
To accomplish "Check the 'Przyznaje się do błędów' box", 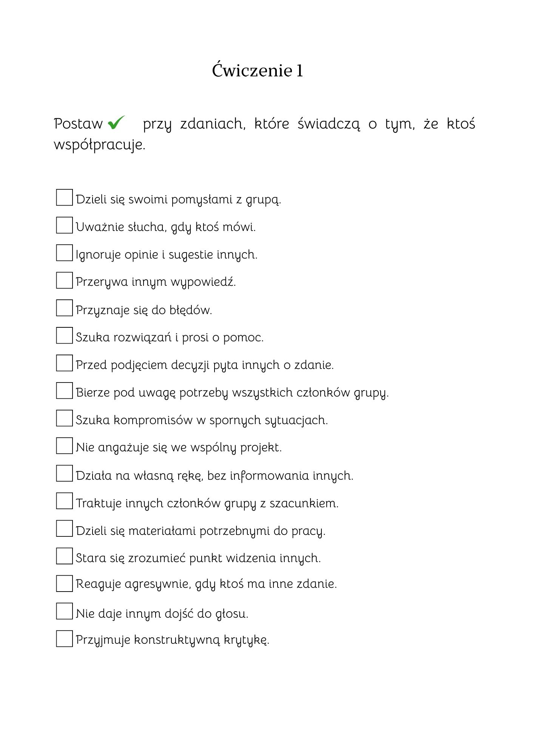I will click(64, 308).
